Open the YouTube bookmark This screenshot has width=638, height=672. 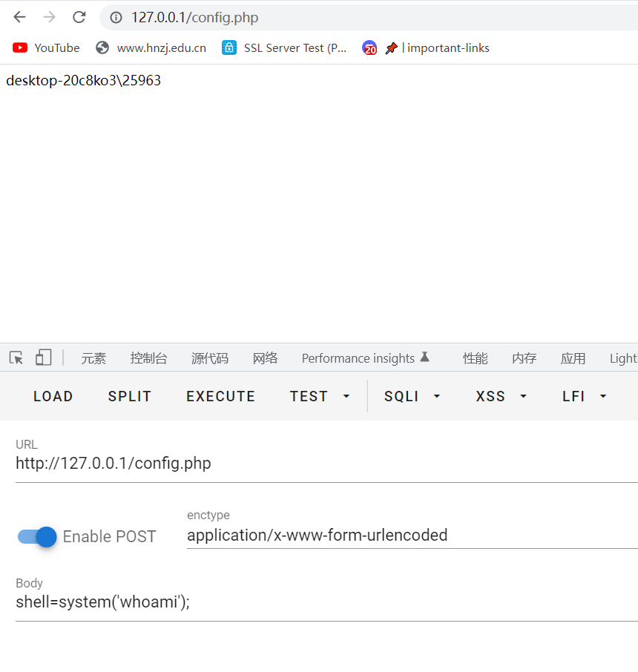(46, 47)
